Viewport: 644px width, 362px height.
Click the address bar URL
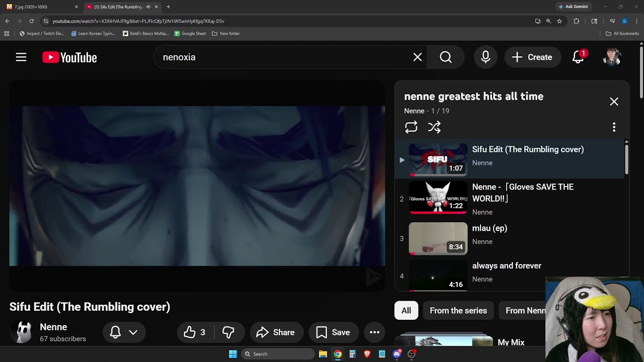pyautogui.click(x=138, y=21)
